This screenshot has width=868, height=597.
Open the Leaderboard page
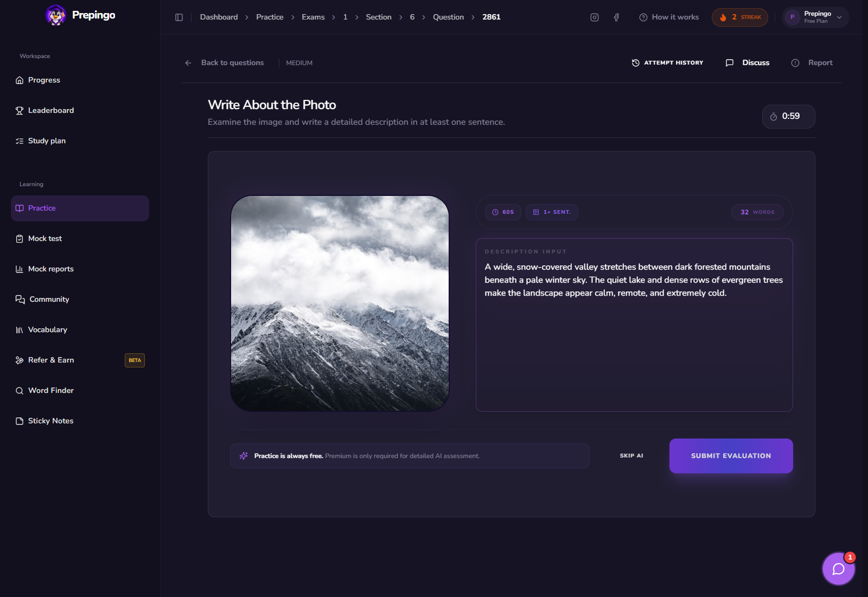80,111
